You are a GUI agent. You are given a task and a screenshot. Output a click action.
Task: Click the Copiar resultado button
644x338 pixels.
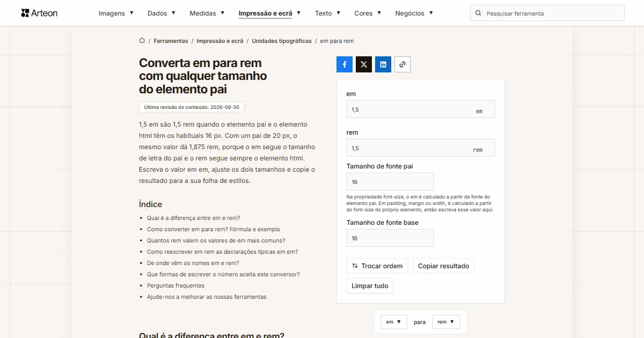pyautogui.click(x=443, y=266)
